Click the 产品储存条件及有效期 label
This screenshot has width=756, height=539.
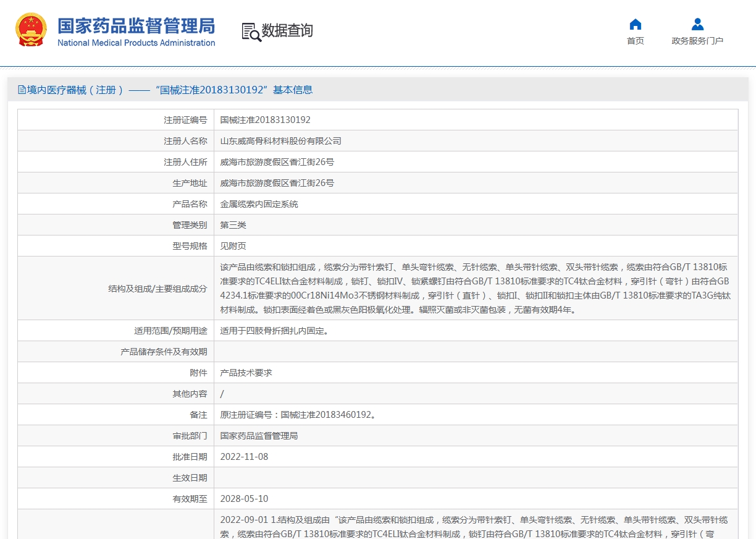point(164,352)
